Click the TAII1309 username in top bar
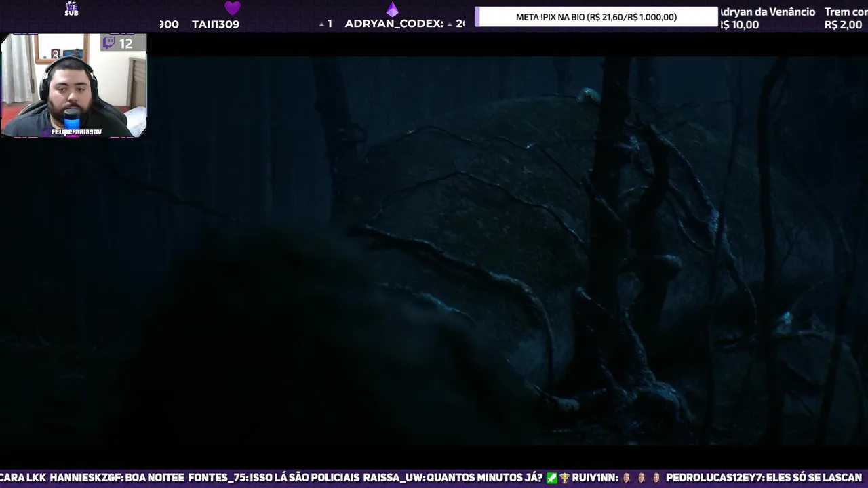Viewport: 868px width, 488px height. (216, 24)
